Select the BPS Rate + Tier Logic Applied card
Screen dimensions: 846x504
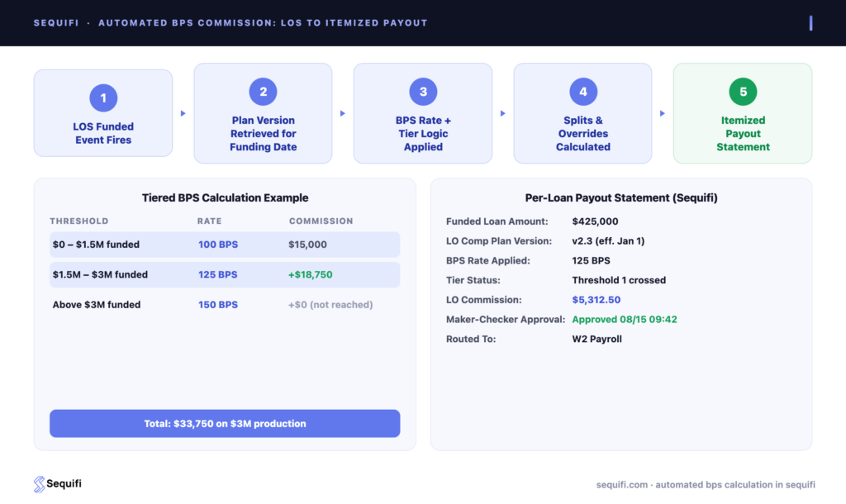pyautogui.click(x=423, y=112)
